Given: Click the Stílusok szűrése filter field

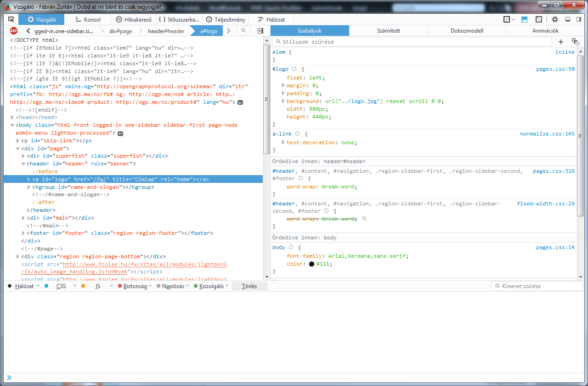Looking at the screenshot, I should click(412, 41).
